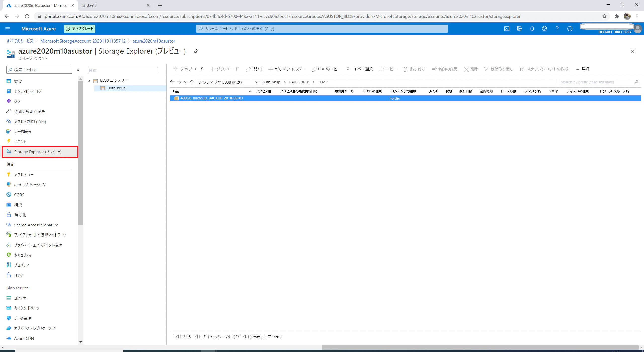The width and height of the screenshot is (644, 352).
Task: Open Azure Cloud Shell icon
Action: tap(507, 29)
